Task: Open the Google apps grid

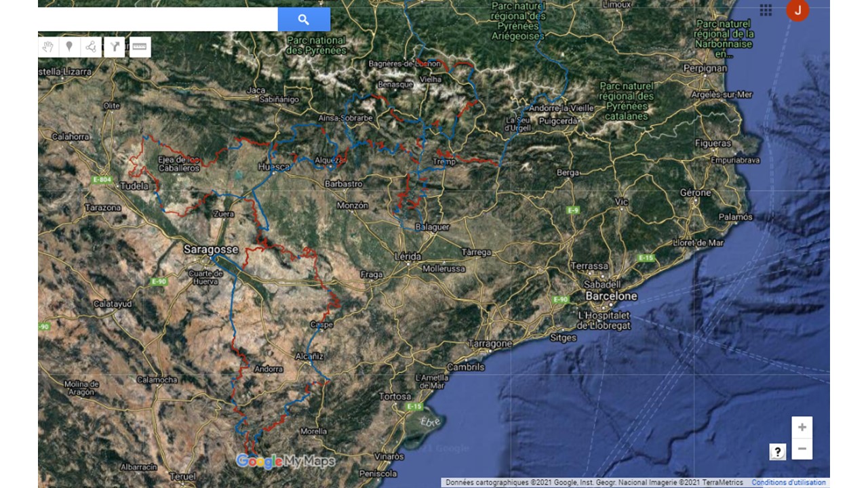Action: [766, 10]
